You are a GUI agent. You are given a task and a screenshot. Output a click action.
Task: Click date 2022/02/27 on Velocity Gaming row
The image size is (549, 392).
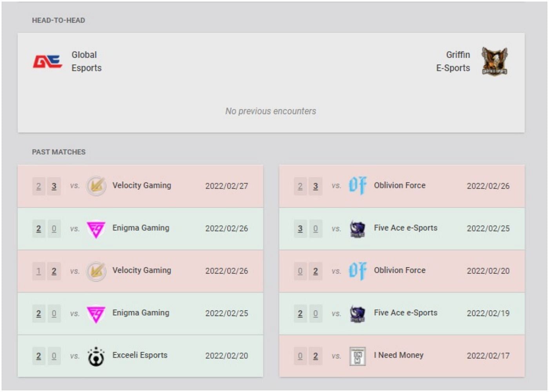pos(227,186)
